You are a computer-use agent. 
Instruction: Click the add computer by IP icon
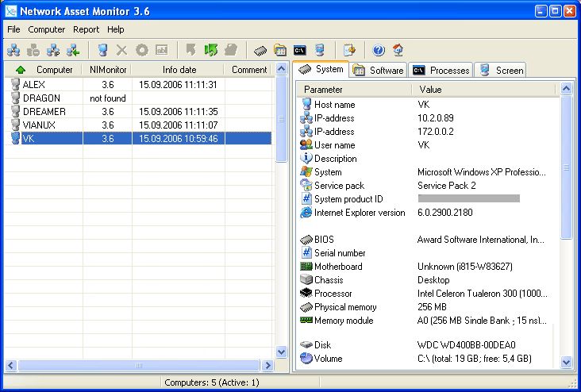[52, 50]
